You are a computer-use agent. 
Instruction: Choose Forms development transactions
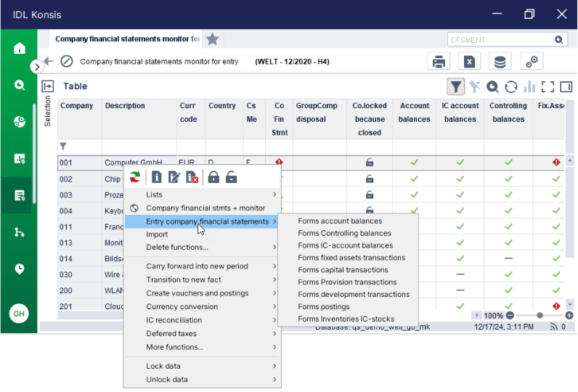pos(349,295)
